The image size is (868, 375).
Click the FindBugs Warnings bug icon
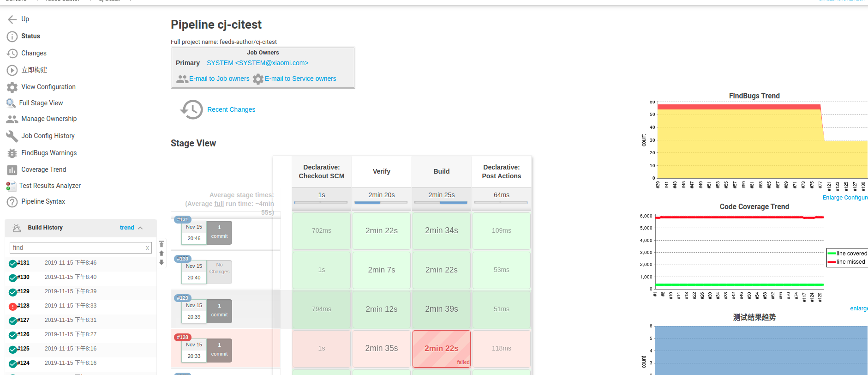coord(12,153)
